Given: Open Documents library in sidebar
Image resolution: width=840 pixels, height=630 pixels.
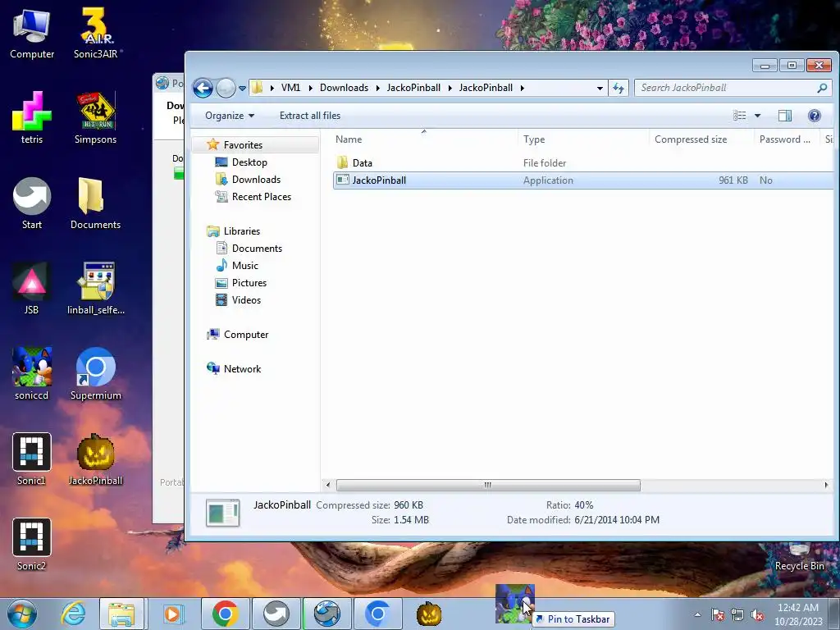Looking at the screenshot, I should point(257,249).
